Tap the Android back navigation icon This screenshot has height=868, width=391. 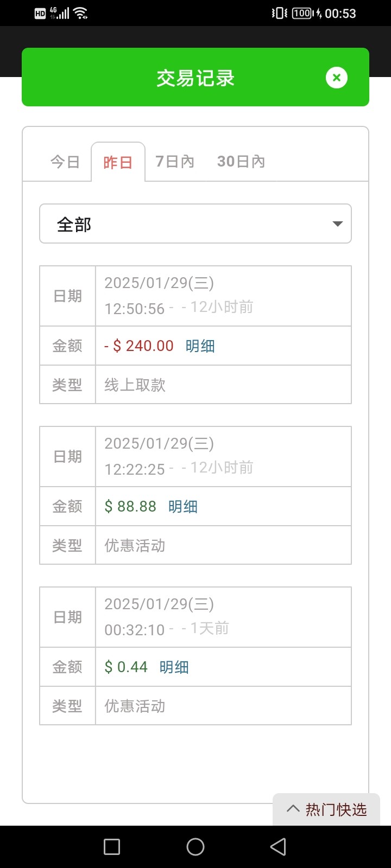[278, 847]
